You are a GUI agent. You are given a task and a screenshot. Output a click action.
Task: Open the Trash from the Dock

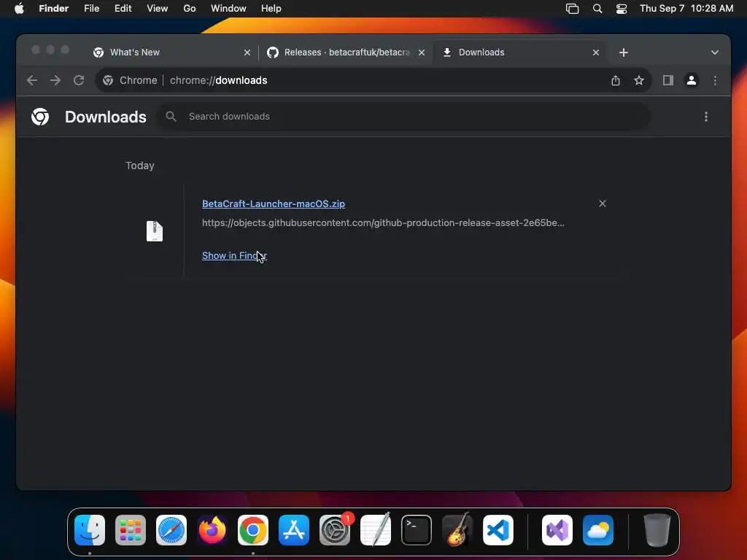(657, 530)
